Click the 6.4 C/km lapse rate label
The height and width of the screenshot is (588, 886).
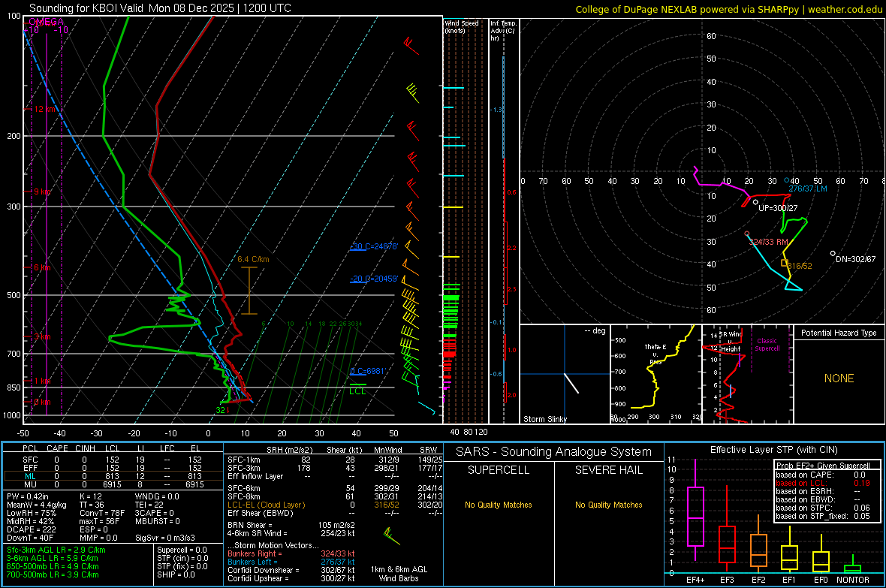(x=253, y=260)
